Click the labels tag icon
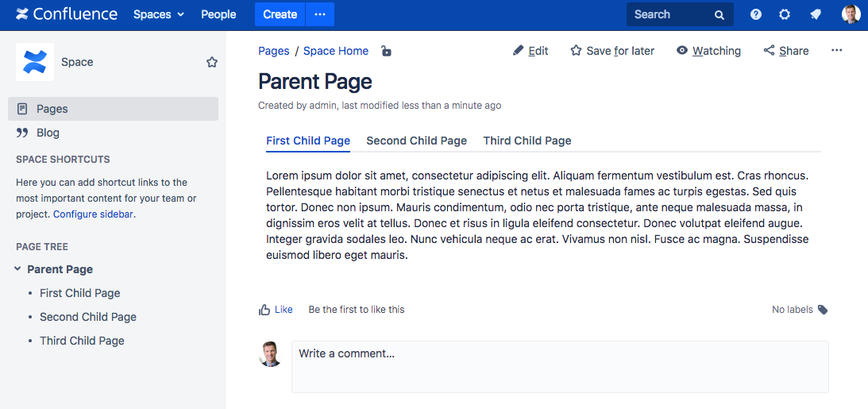Viewport: 868px width, 409px height. coord(823,310)
